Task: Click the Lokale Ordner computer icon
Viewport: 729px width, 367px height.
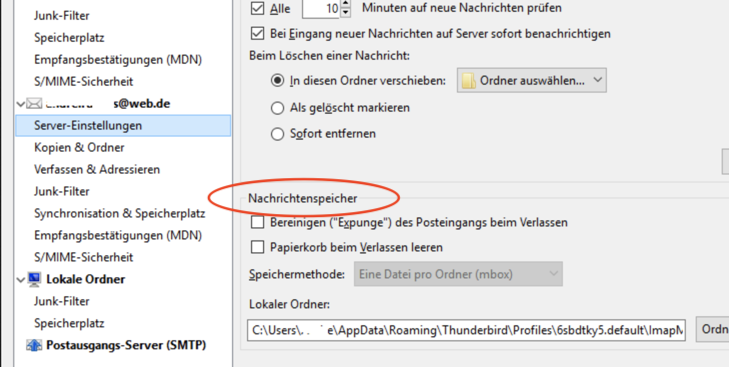Action: [34, 279]
